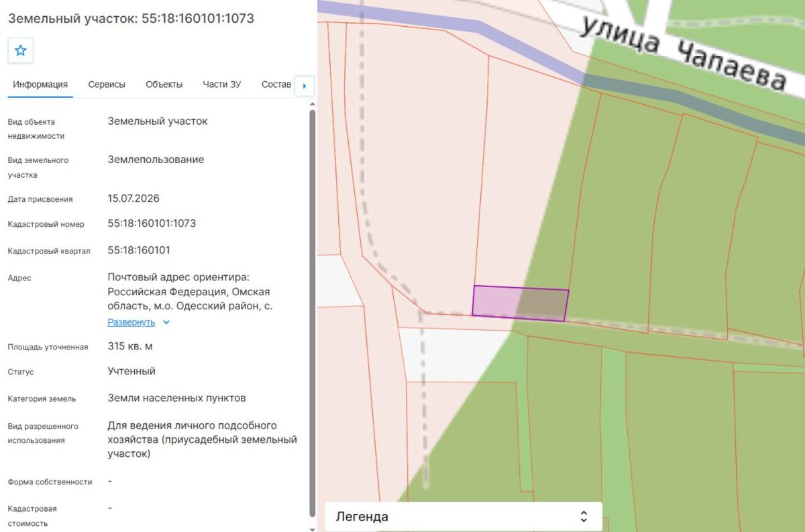Click the Вид разрешенного использования label

point(43,433)
